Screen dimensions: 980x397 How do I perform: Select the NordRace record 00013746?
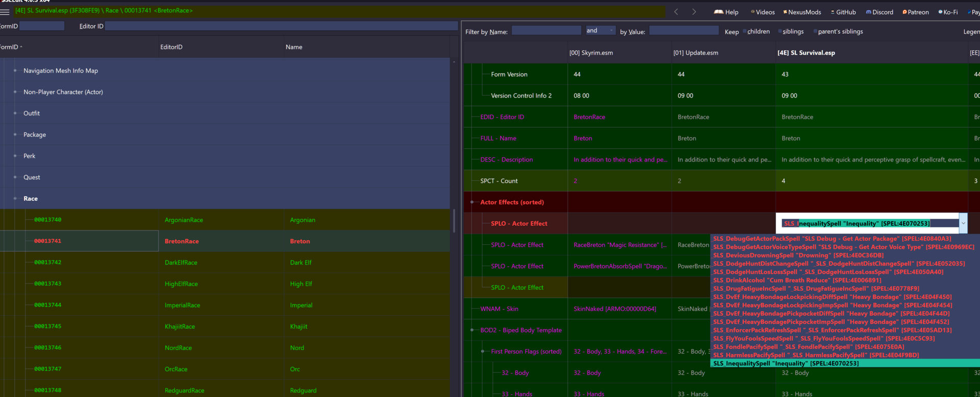click(x=225, y=347)
